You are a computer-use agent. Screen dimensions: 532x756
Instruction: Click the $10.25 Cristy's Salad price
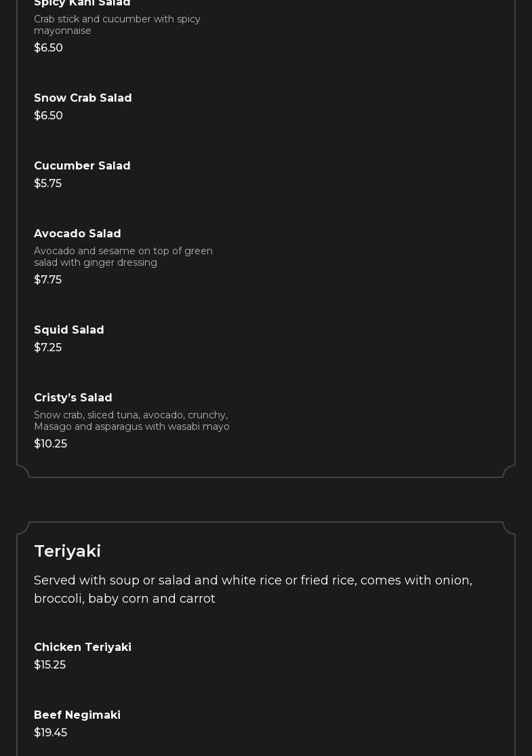click(50, 444)
